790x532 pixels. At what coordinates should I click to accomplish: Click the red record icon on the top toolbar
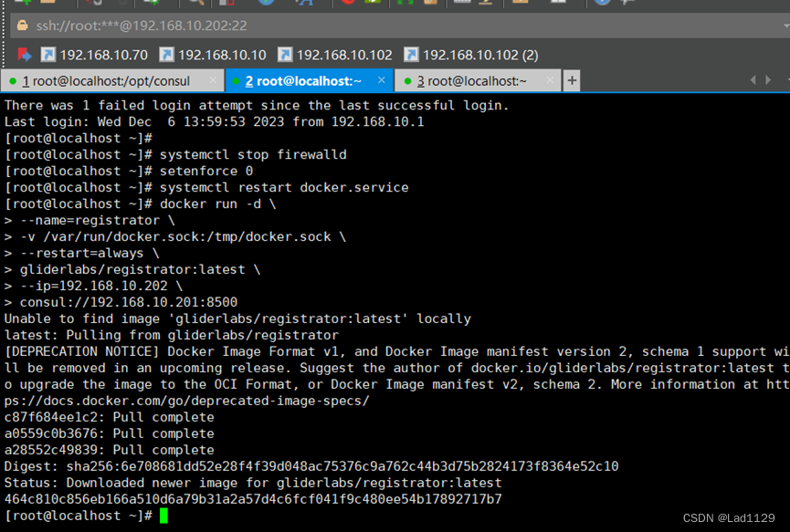click(x=349, y=5)
